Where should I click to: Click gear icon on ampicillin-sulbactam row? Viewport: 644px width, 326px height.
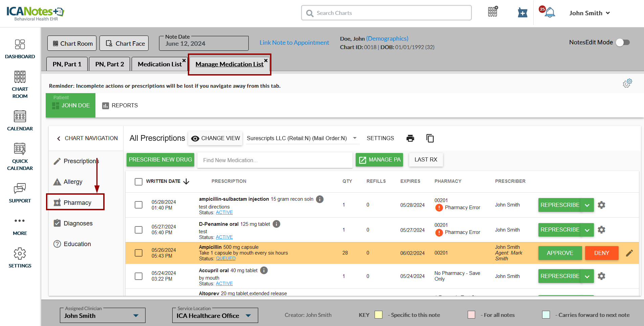(601, 205)
